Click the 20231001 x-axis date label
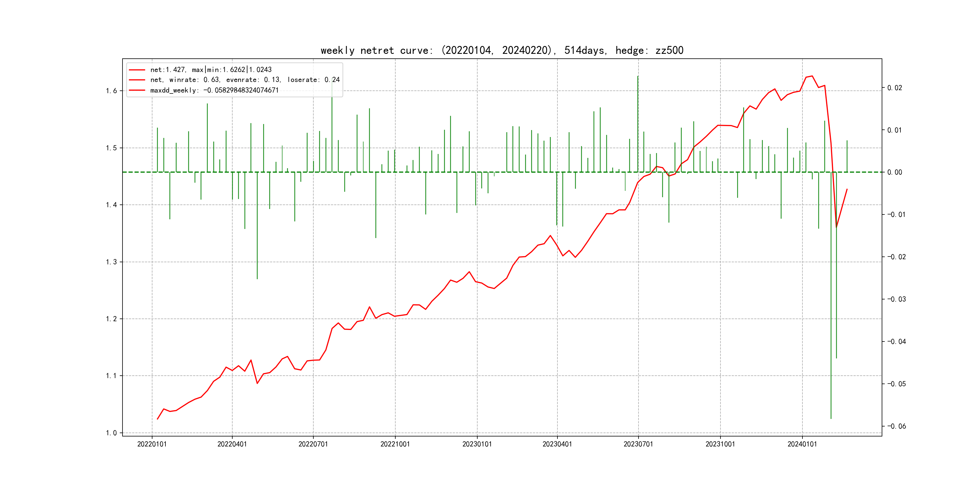Screen dimensions: 980x490 [720, 444]
